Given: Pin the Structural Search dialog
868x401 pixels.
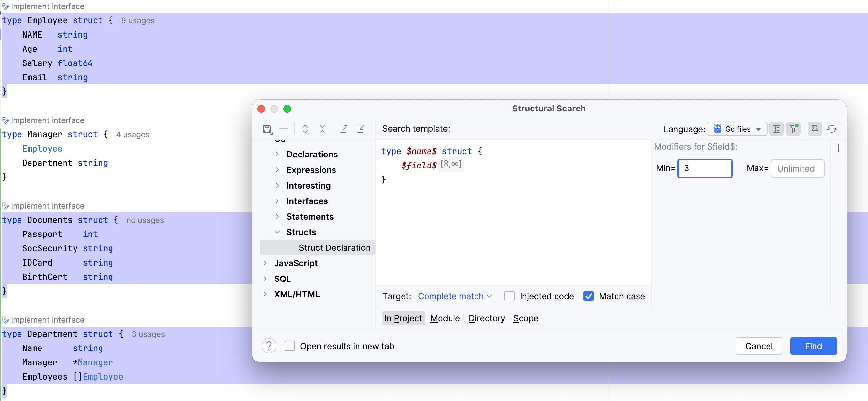Looking at the screenshot, I should click(x=815, y=129).
